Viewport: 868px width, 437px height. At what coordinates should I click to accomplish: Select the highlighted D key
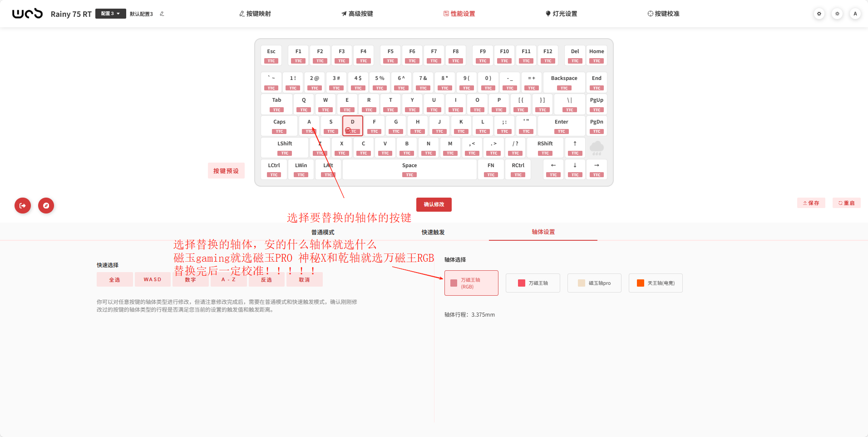coord(353,126)
